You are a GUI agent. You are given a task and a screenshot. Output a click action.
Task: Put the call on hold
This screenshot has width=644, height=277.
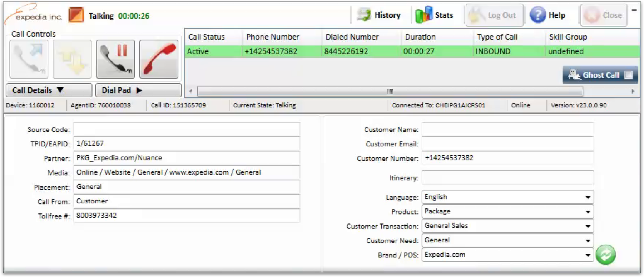[x=115, y=59]
